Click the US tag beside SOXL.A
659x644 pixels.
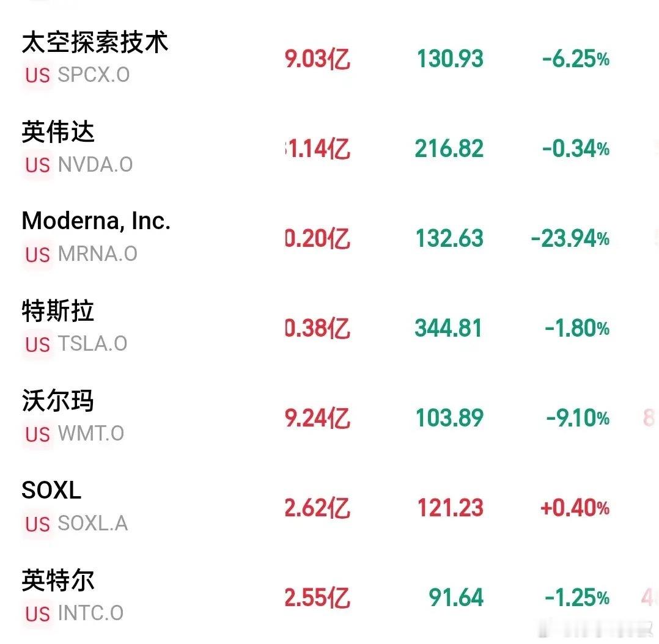tap(37, 524)
